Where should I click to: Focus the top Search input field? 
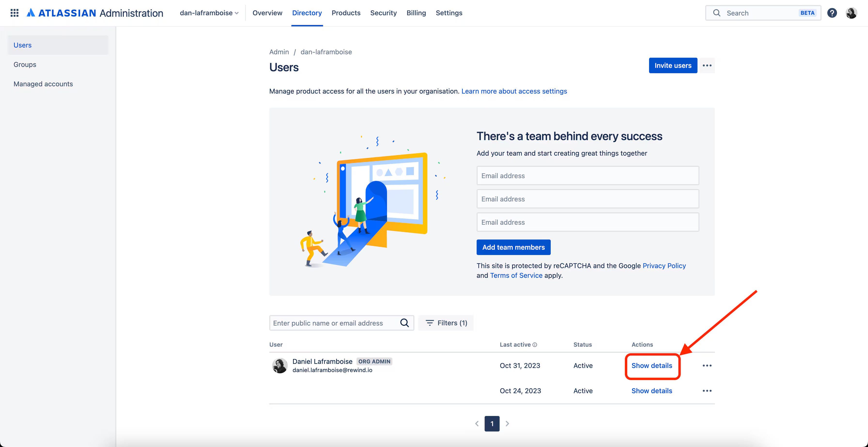tap(763, 13)
